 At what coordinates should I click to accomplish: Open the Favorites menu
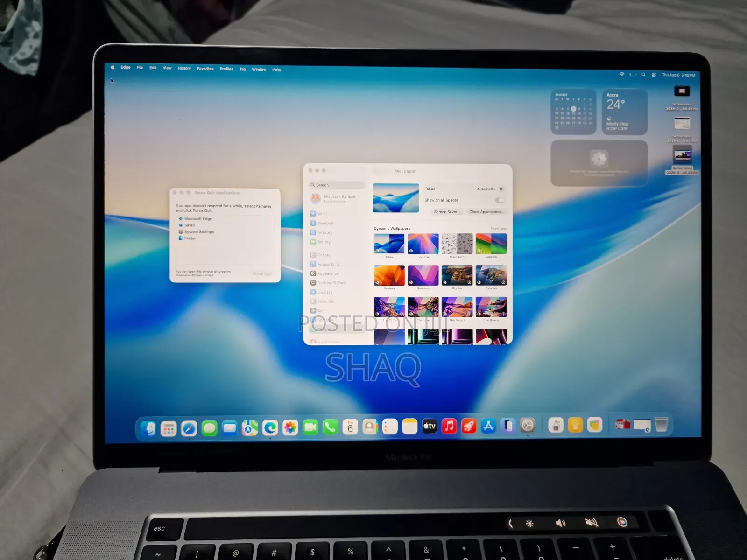coord(205,69)
